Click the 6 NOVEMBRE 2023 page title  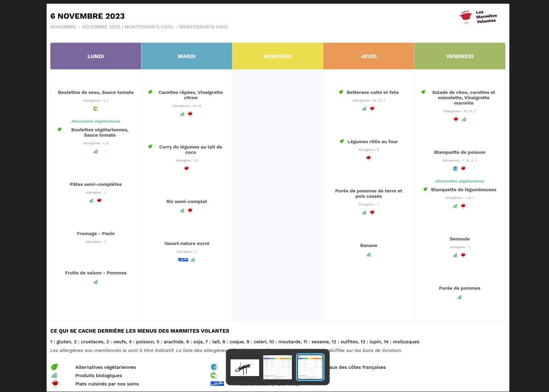(x=87, y=16)
